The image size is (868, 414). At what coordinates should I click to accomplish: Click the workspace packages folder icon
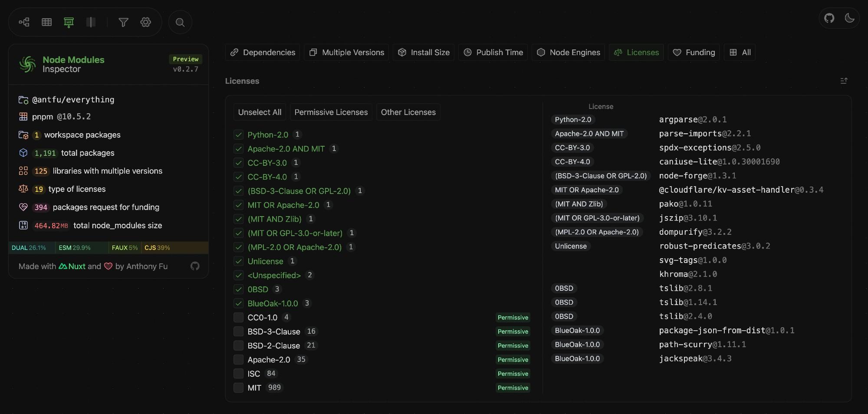(23, 135)
